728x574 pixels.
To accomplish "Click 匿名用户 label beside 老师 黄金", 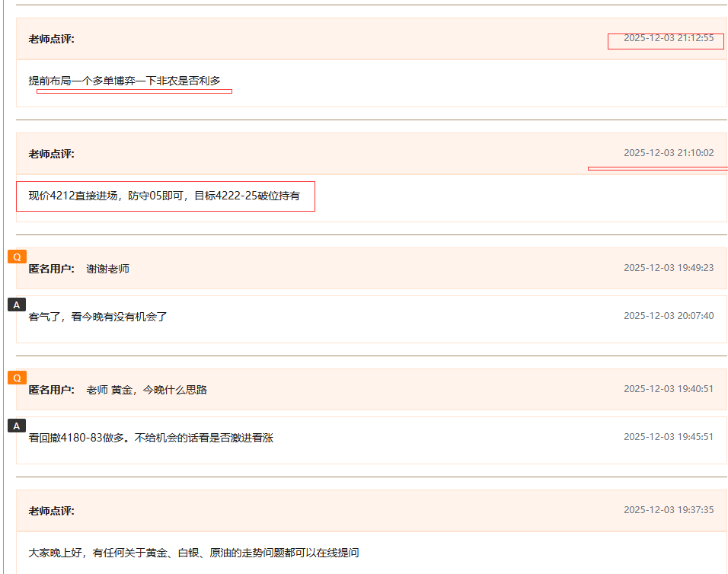I will pyautogui.click(x=52, y=390).
